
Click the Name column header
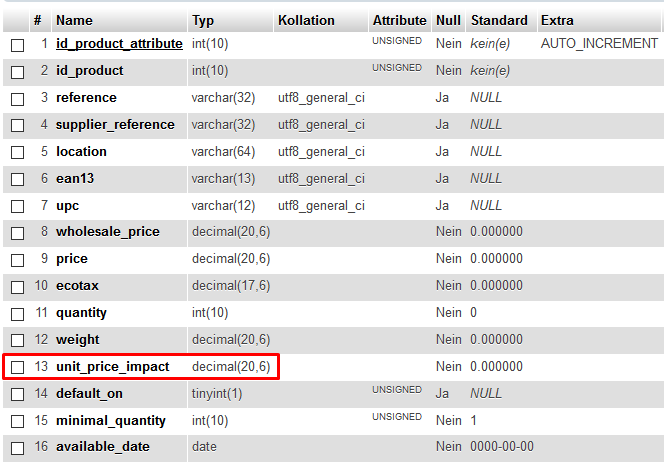pyautogui.click(x=74, y=20)
